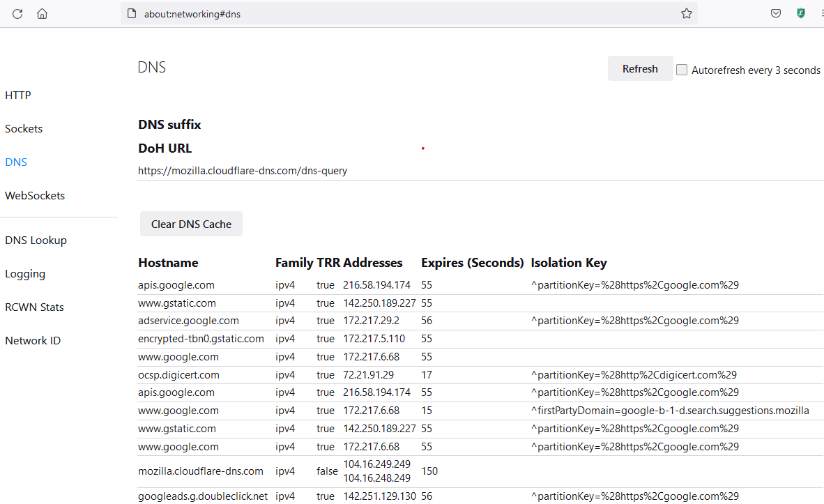Switch to the DNS section
This screenshot has height=504, width=824.
15,162
